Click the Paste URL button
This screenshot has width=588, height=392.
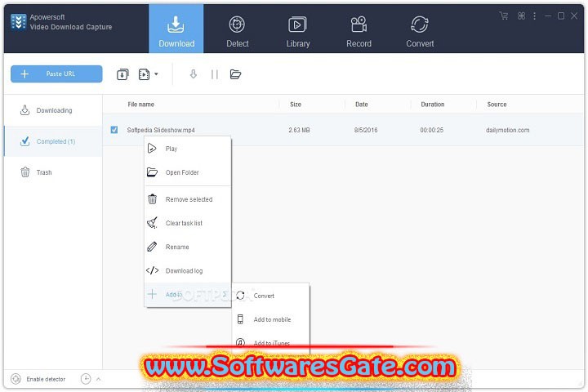tap(56, 73)
